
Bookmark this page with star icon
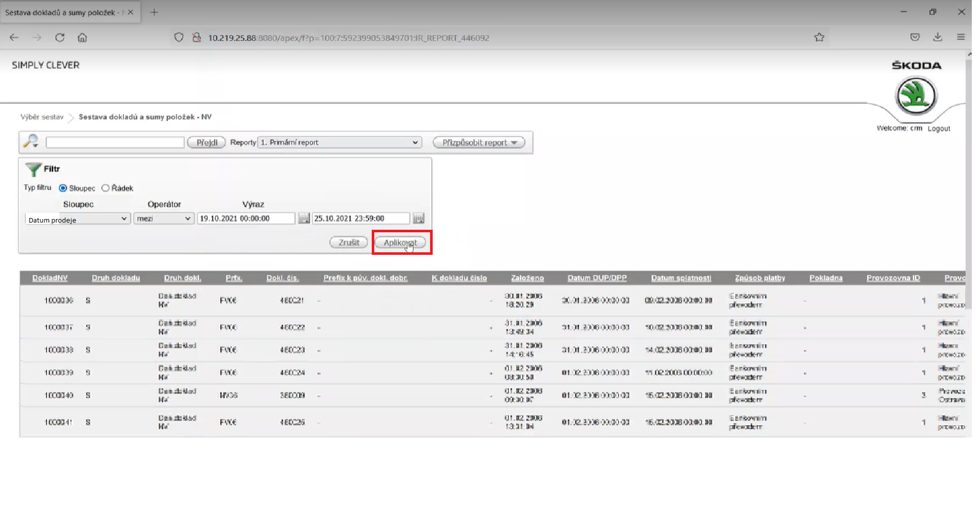tap(819, 37)
